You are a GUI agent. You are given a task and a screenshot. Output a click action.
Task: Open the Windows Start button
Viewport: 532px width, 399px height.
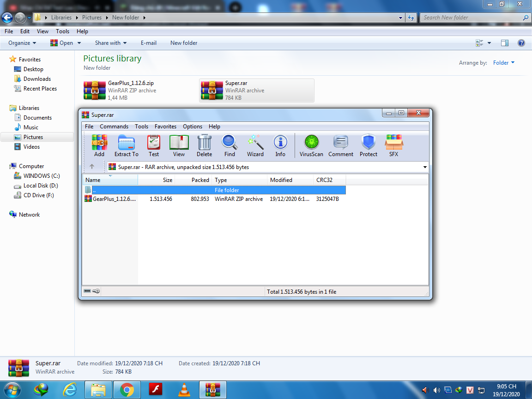(x=12, y=390)
